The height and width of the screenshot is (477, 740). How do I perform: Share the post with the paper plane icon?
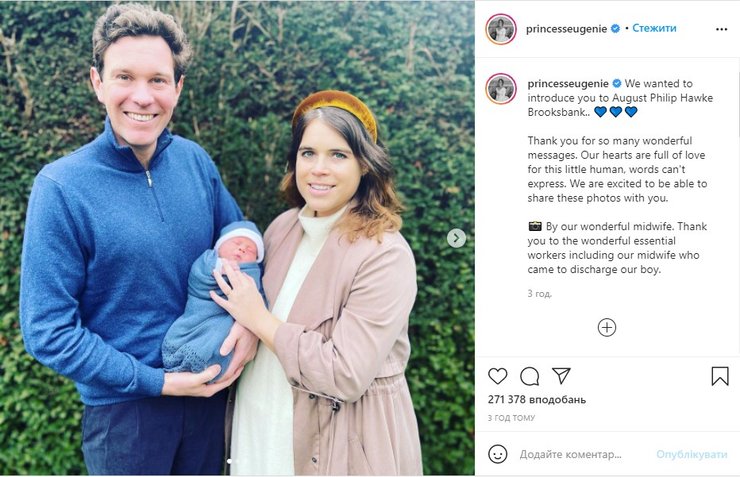coord(561,376)
